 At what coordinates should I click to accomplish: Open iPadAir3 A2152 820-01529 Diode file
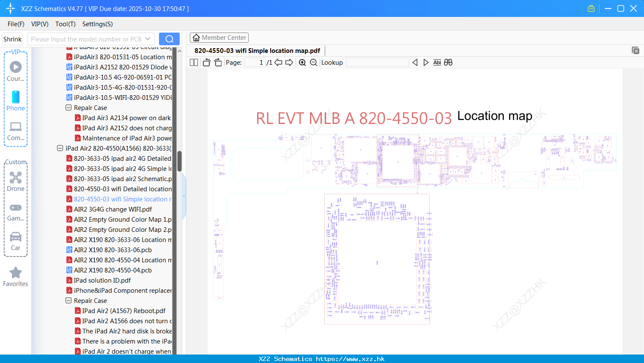point(119,67)
